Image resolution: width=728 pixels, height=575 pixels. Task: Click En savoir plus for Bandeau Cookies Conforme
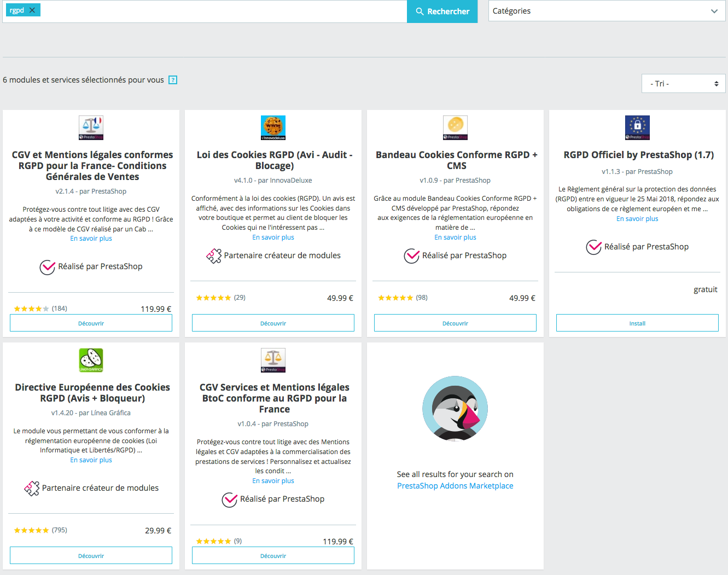point(455,237)
